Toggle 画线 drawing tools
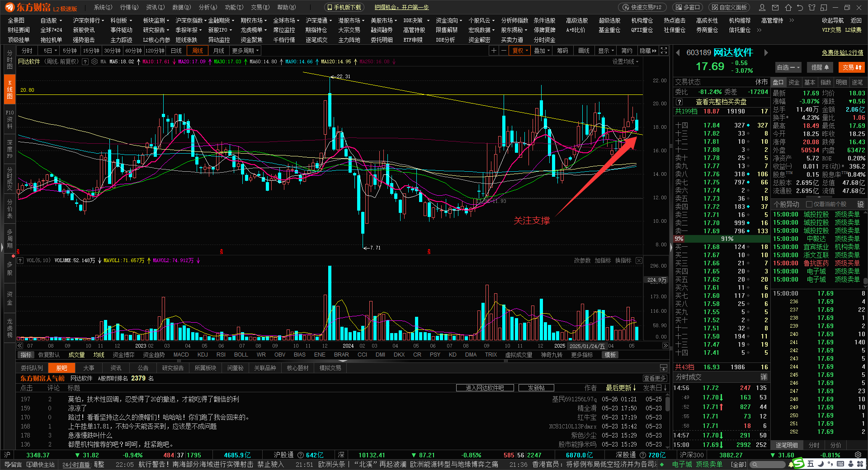This screenshot has height=470, width=868. [x=584, y=51]
